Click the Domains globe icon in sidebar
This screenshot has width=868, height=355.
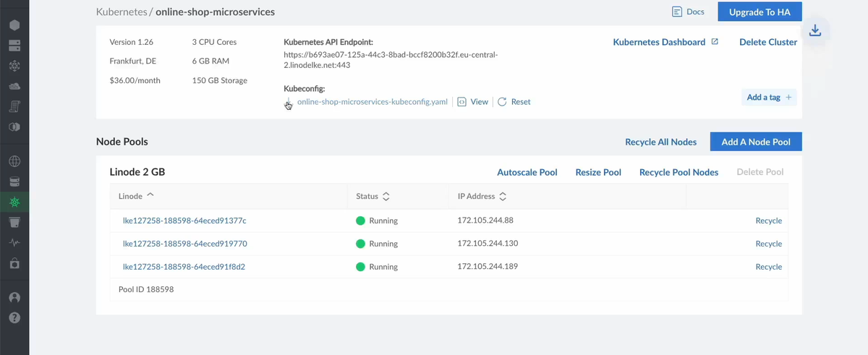[14, 161]
